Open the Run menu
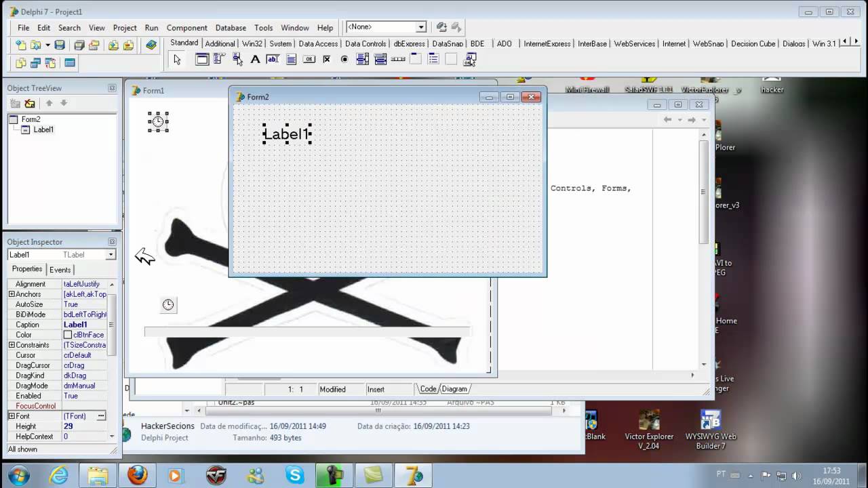Image resolution: width=868 pixels, height=488 pixels. pyautogui.click(x=151, y=28)
